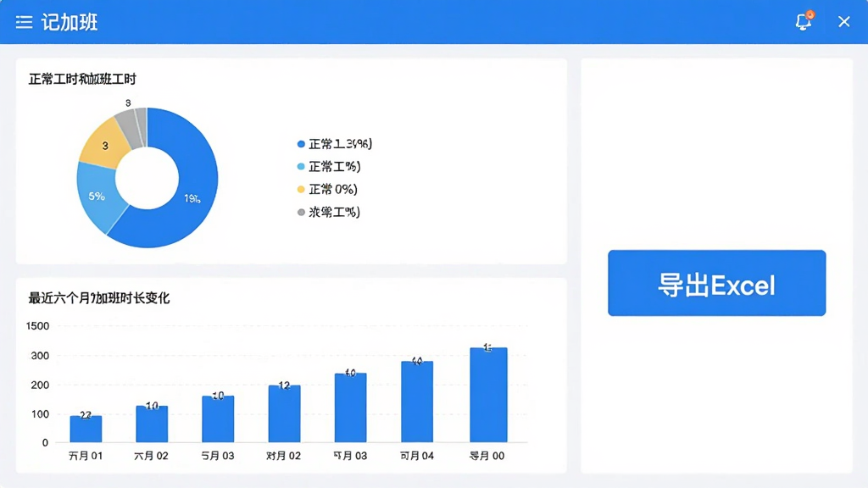
Task: Click the 200 value on the y-axis
Action: pyautogui.click(x=40, y=385)
